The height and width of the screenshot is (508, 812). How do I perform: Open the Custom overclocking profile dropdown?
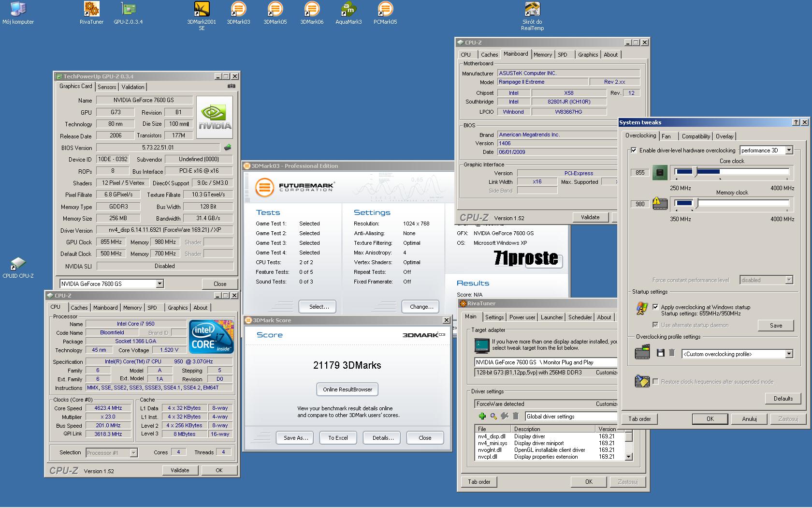[738, 354]
